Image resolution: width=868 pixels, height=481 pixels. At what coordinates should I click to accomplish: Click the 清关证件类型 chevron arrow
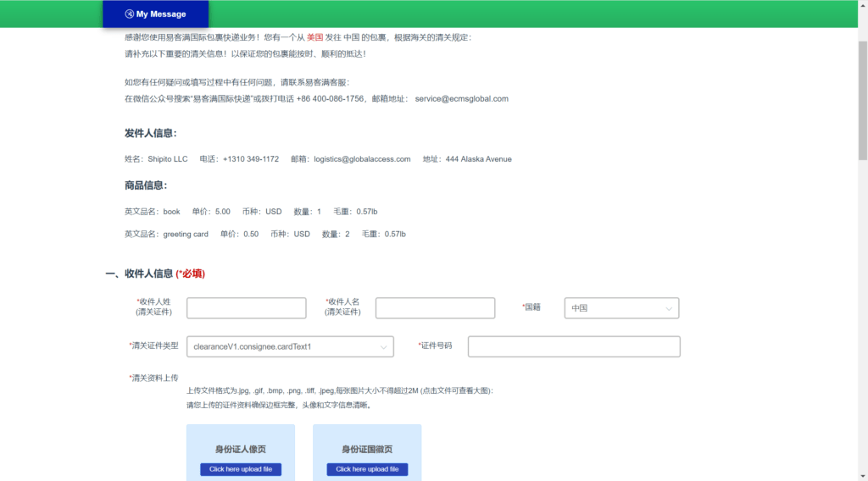click(384, 347)
